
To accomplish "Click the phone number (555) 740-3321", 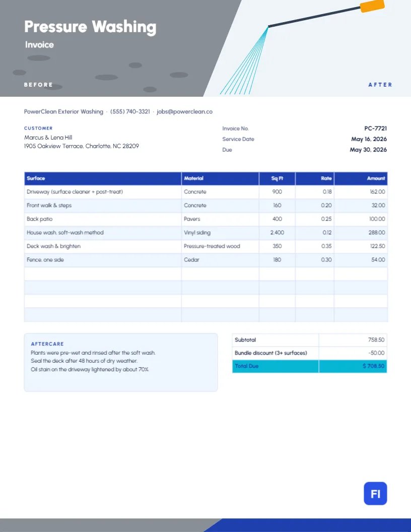I will click(x=130, y=112).
